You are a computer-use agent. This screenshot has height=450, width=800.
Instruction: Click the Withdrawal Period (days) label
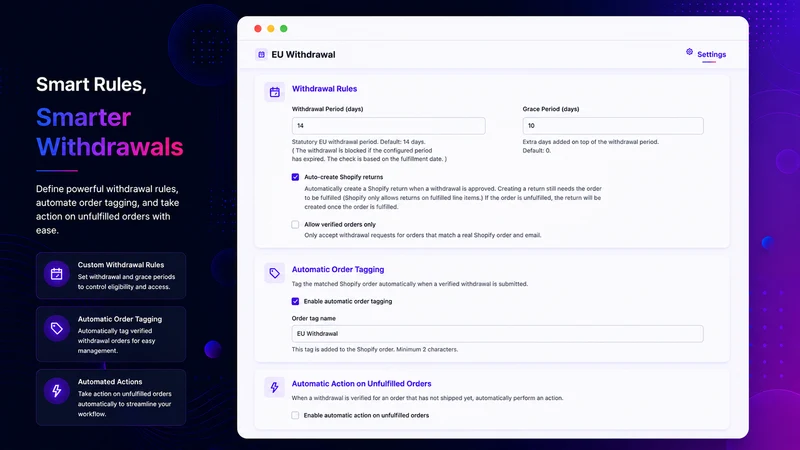328,109
